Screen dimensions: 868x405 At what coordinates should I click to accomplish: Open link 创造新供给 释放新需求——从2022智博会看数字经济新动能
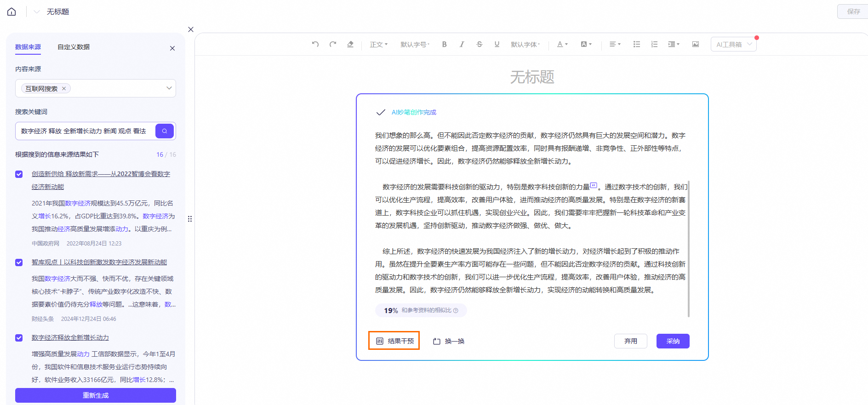101,180
